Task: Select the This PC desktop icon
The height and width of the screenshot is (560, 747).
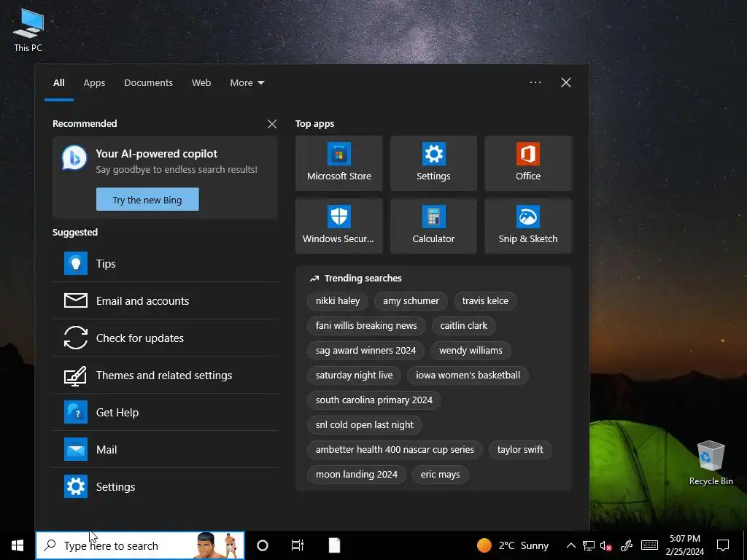Action: point(28,29)
